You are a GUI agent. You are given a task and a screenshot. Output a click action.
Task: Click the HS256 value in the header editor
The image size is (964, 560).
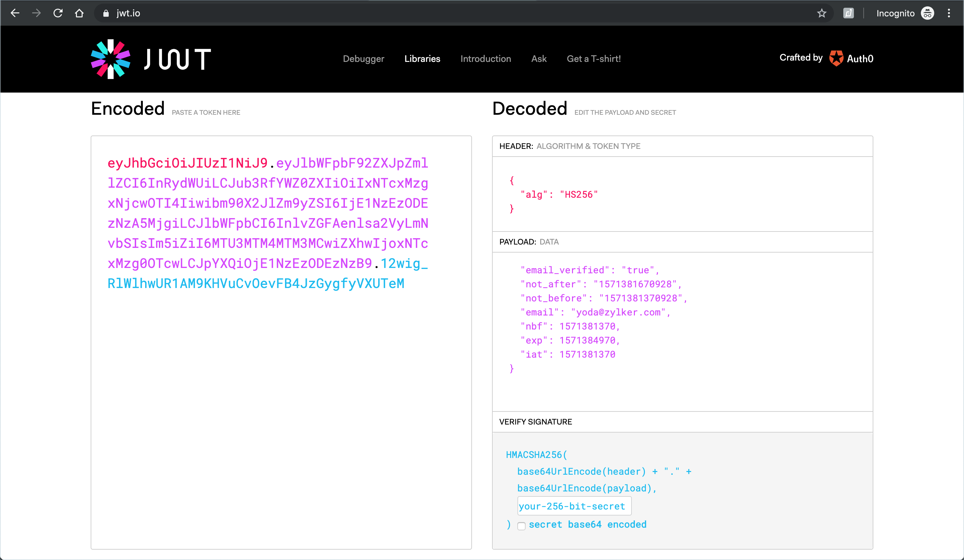[578, 195]
